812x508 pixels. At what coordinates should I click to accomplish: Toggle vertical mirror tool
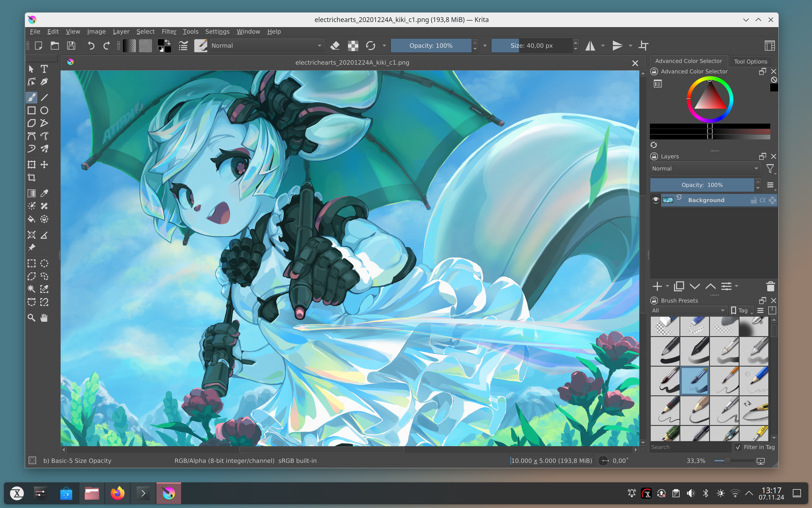pos(617,46)
